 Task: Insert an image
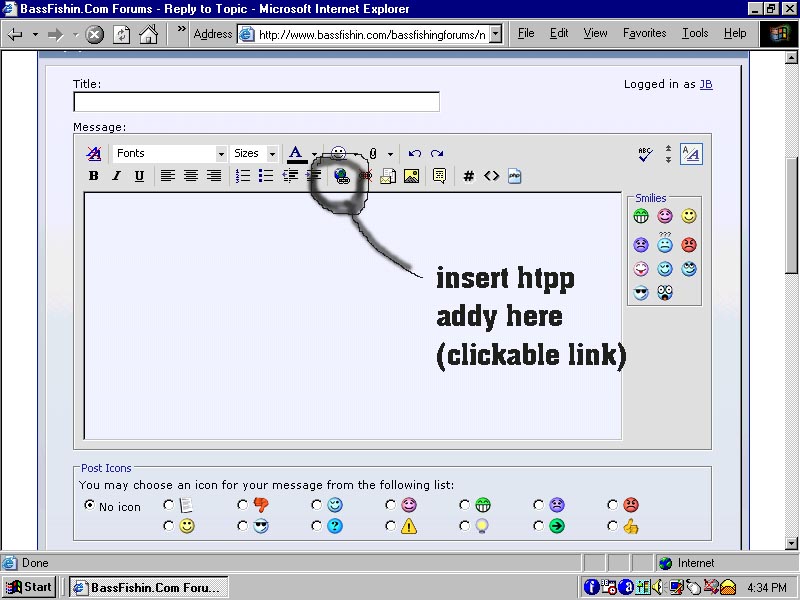[411, 176]
